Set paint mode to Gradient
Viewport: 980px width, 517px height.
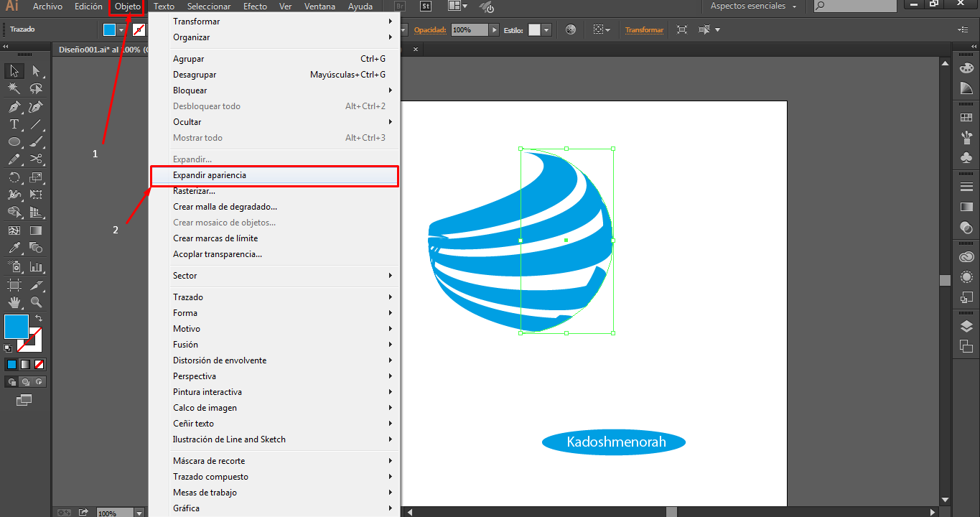coord(25,364)
